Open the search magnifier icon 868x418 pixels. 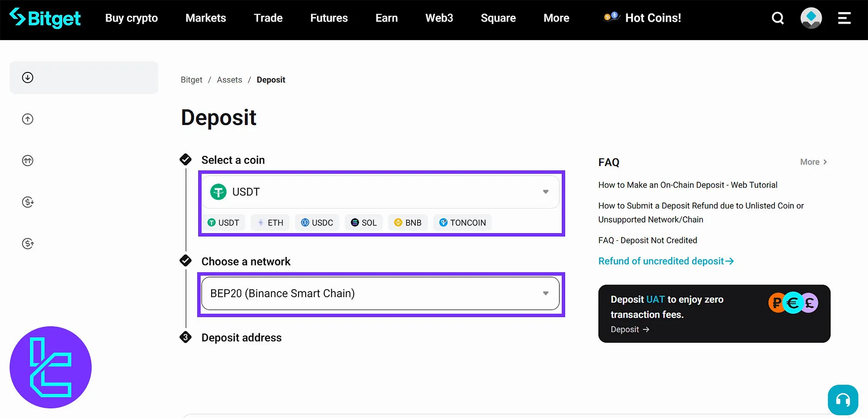777,18
